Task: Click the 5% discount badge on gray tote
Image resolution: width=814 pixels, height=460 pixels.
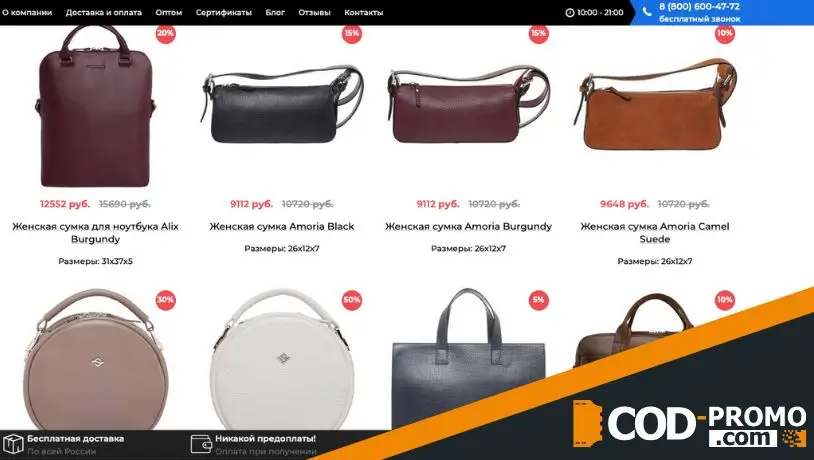Action: point(538,300)
